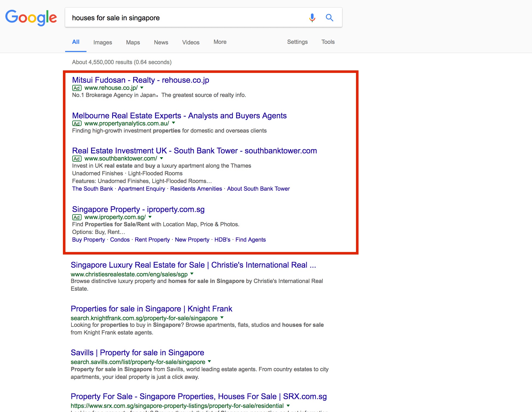
Task: Expand dropdown arrow beside www.propertyanalytics.com.au/
Action: pos(174,123)
